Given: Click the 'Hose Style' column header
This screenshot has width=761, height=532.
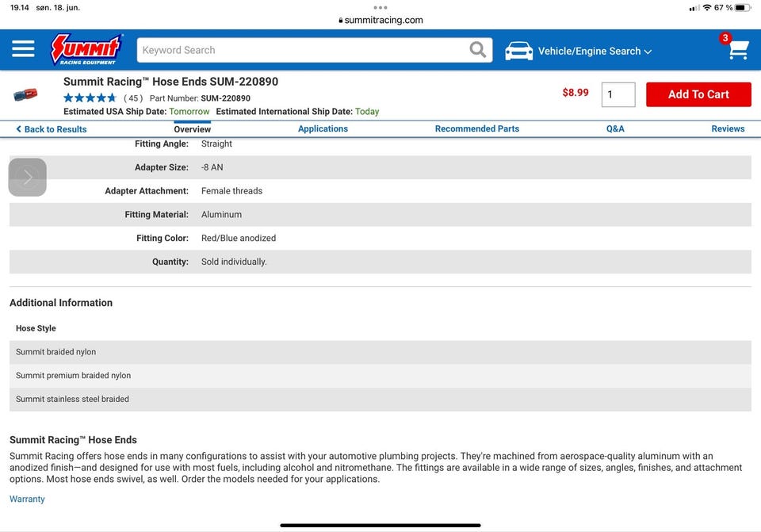Looking at the screenshot, I should [x=36, y=328].
